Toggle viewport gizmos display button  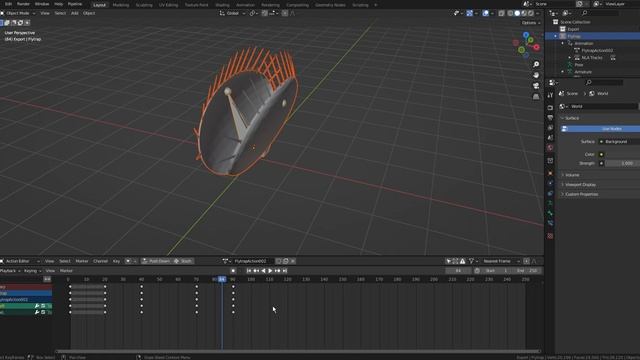469,13
